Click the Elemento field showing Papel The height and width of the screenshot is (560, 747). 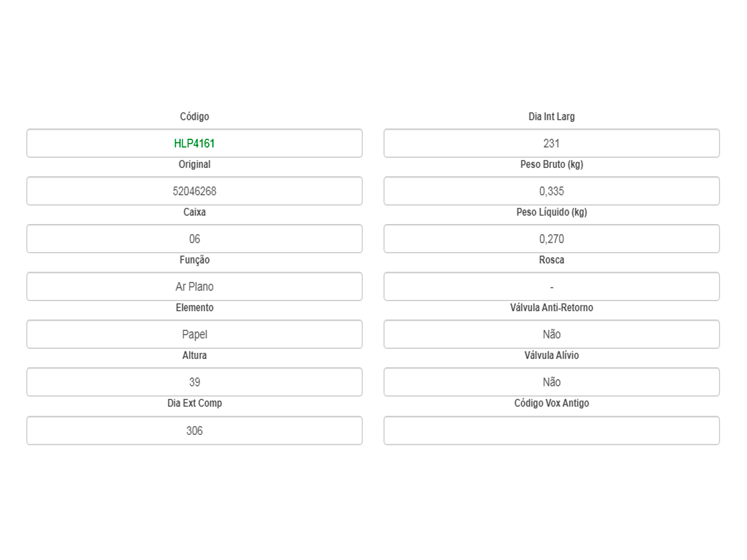coord(194,335)
